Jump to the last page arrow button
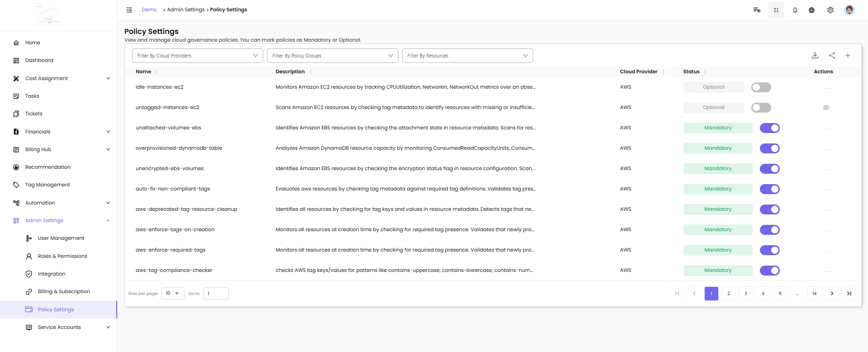This screenshot has height=352, width=868. [x=849, y=294]
